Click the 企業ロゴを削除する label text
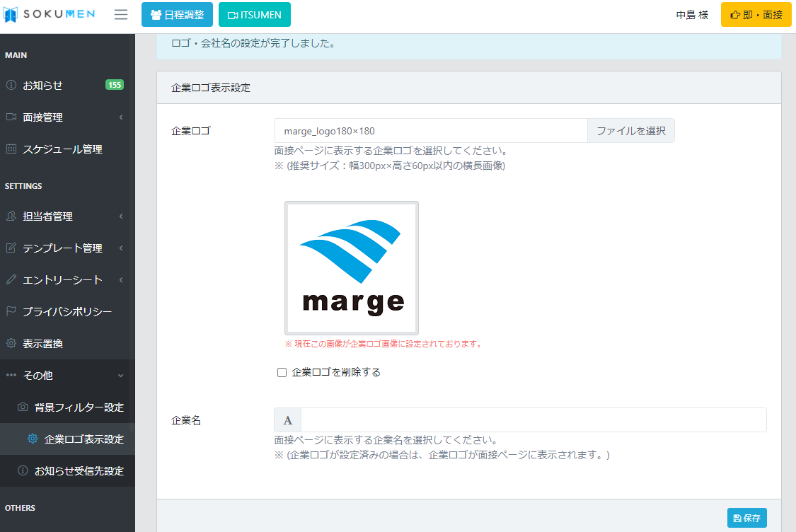The height and width of the screenshot is (532, 796). pos(336,373)
